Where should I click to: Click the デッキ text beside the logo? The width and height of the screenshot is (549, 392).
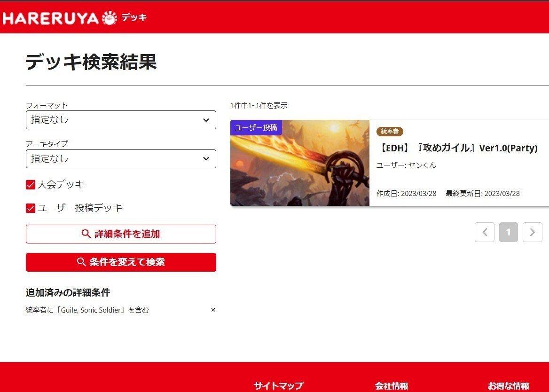(134, 17)
